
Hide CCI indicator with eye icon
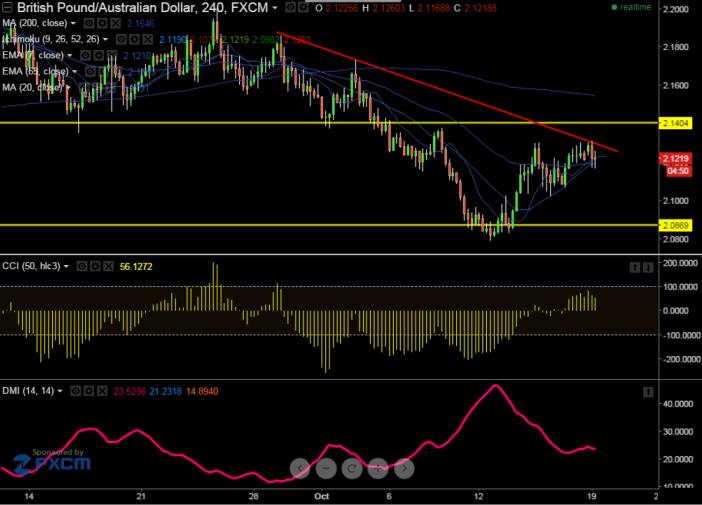pos(82,266)
